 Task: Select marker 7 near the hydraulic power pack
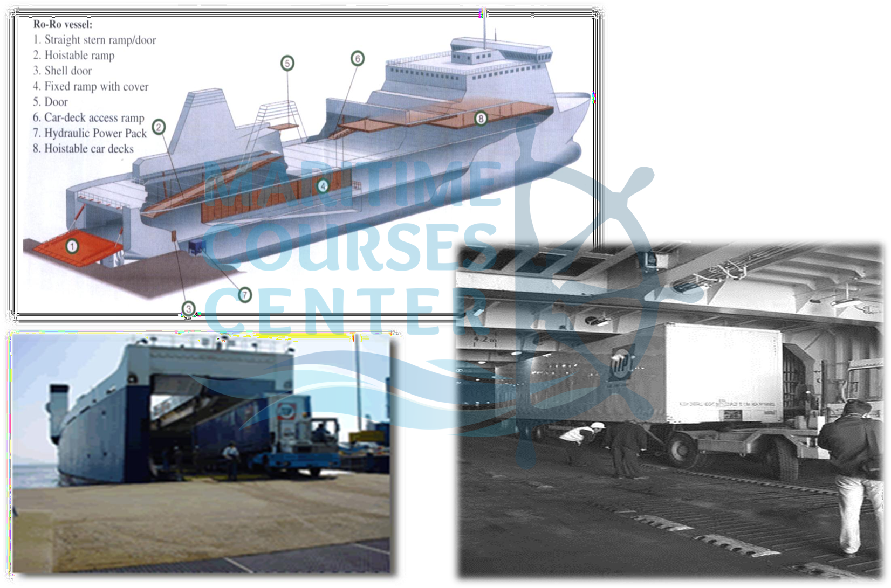point(244,295)
